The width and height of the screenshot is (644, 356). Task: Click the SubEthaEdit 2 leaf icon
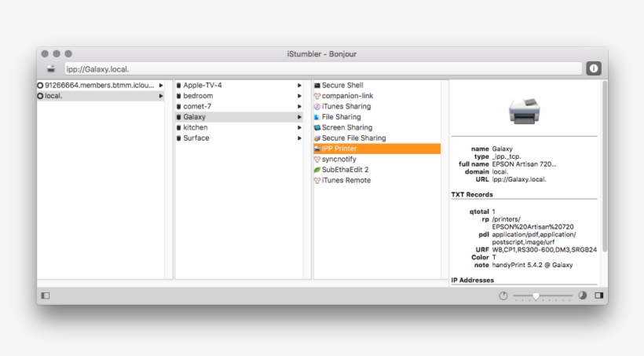pyautogui.click(x=317, y=170)
